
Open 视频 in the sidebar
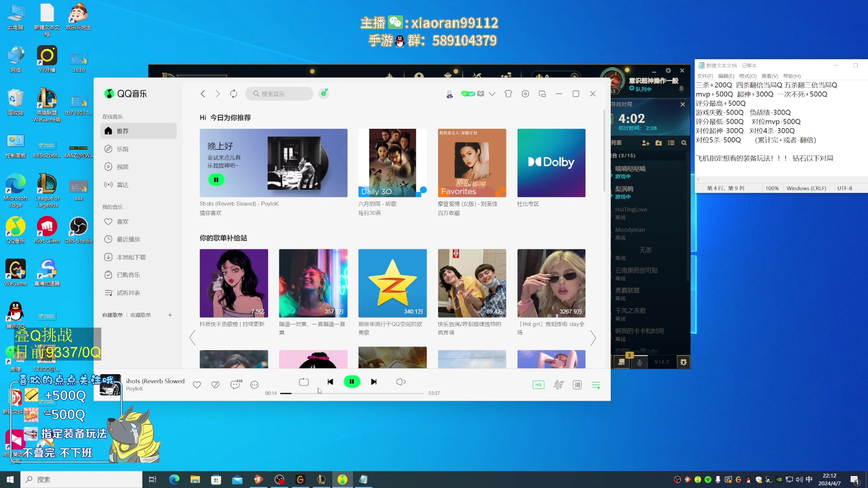(x=138, y=167)
